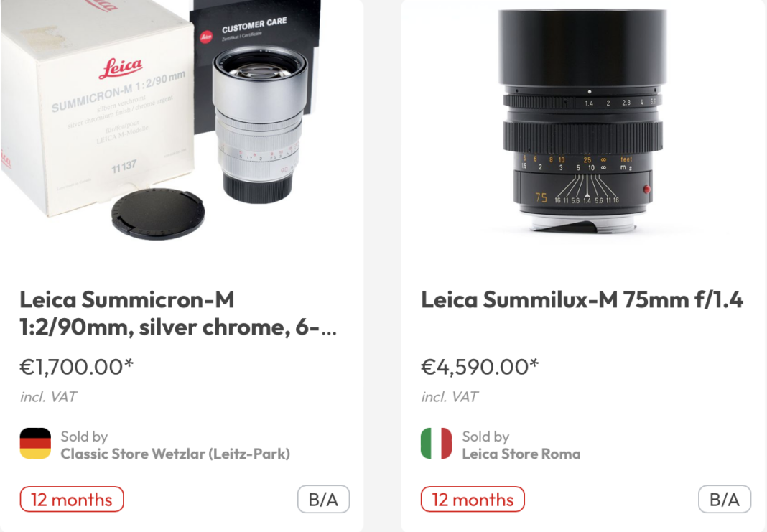Click the 12 months warranty badge on Summicron
This screenshot has height=532, width=767.
(x=72, y=500)
